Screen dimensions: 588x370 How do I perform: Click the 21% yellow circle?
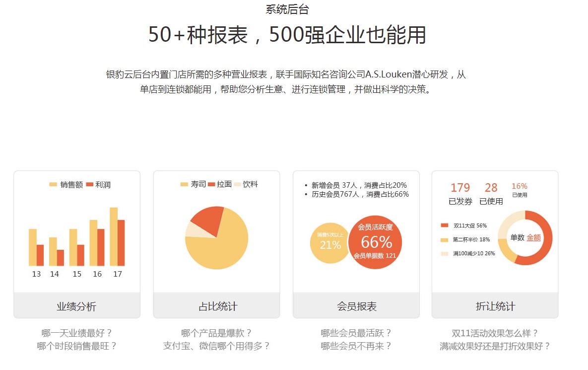coord(329,243)
